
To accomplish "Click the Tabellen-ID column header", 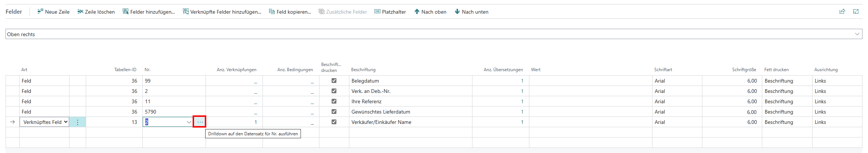I will (125, 70).
